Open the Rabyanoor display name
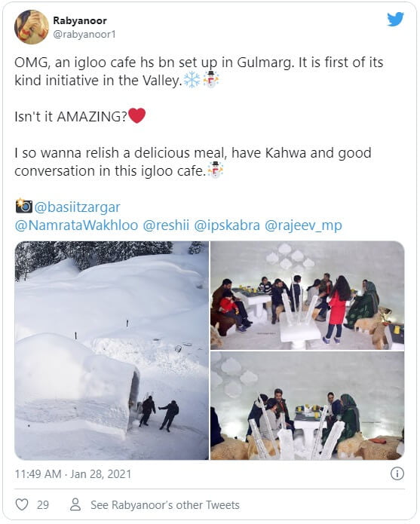The width and height of the screenshot is (420, 524). [80, 20]
